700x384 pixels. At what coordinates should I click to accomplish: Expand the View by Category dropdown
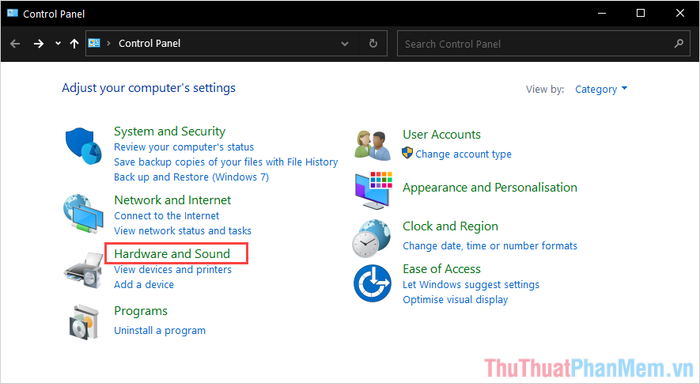[x=601, y=89]
